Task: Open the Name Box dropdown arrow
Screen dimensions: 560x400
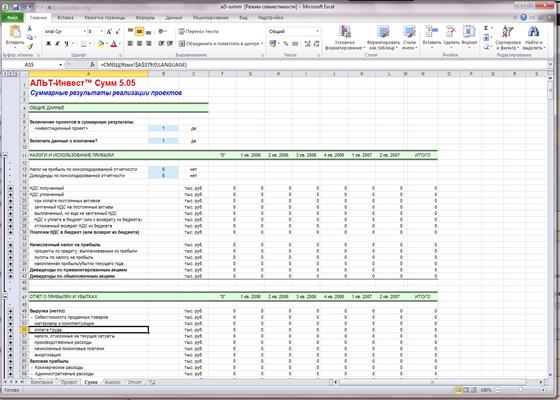Action: point(60,65)
